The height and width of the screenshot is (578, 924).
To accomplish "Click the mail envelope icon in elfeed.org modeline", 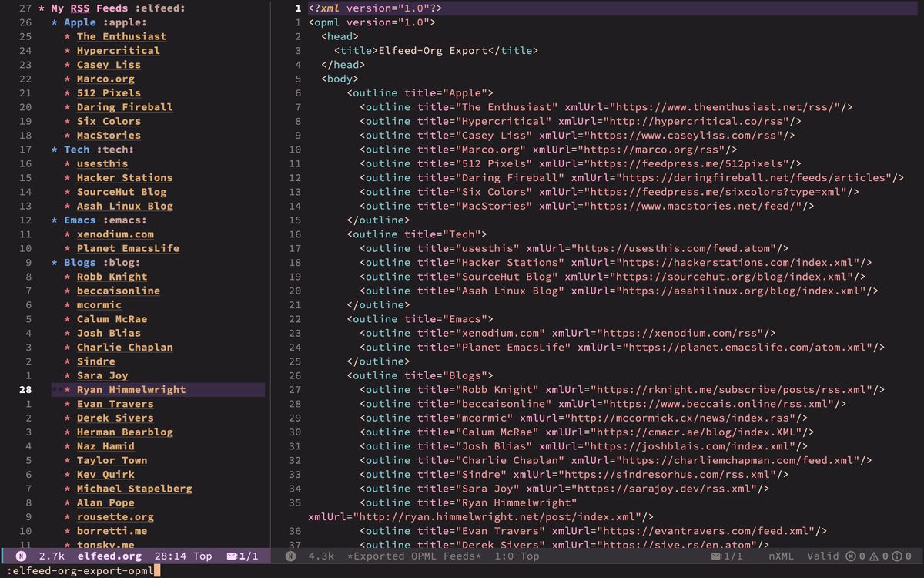I will pyautogui.click(x=231, y=556).
